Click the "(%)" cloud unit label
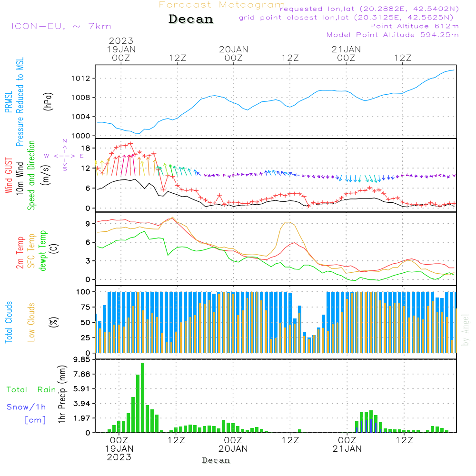 click(x=53, y=322)
